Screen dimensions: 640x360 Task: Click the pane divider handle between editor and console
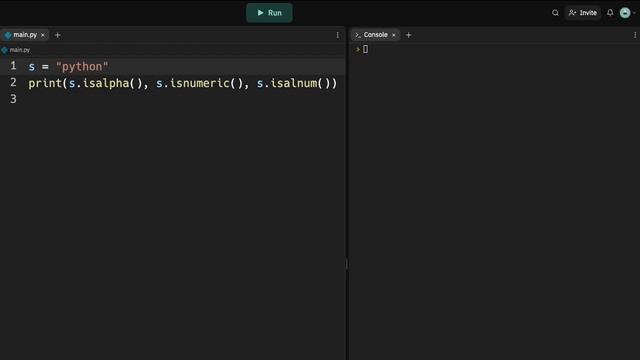tap(347, 264)
